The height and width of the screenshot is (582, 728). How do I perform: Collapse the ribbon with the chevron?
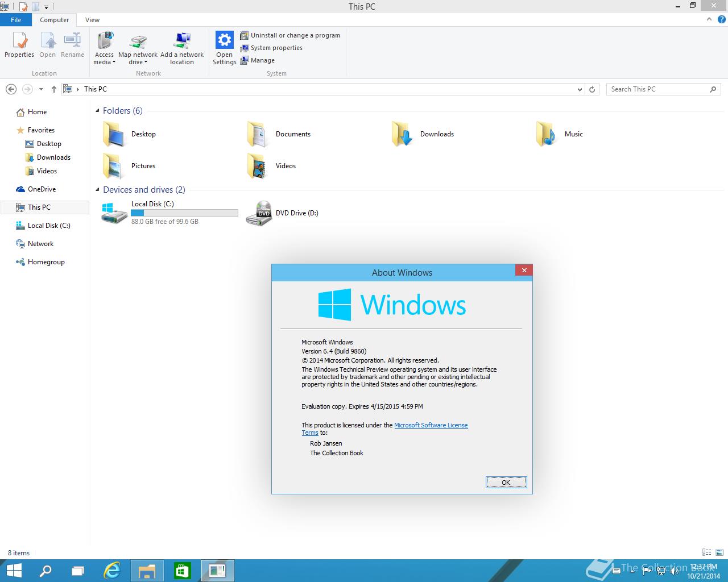click(709, 19)
